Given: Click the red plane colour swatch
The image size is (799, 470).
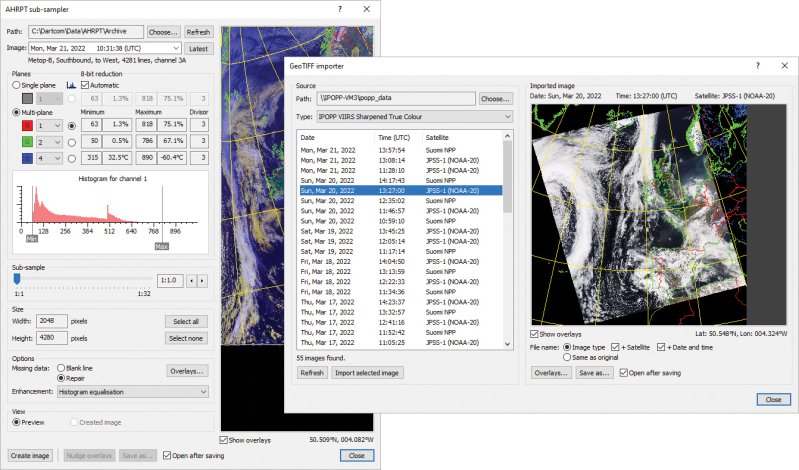Looking at the screenshot, I should point(28,125).
